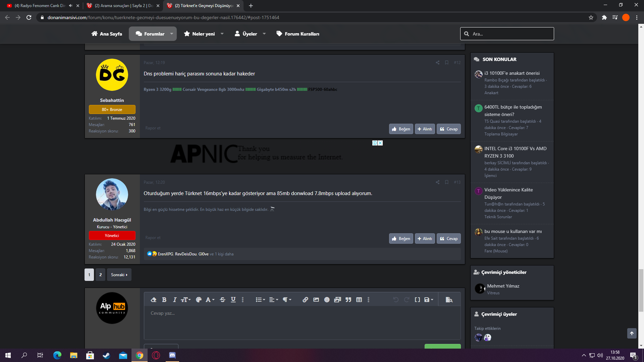Image resolution: width=644 pixels, height=362 pixels.
Task: Insert a quote block in editor
Action: tap(348, 300)
